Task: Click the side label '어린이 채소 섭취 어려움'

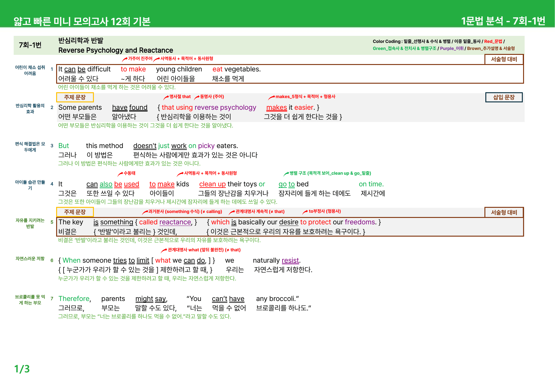Action: 30,70
